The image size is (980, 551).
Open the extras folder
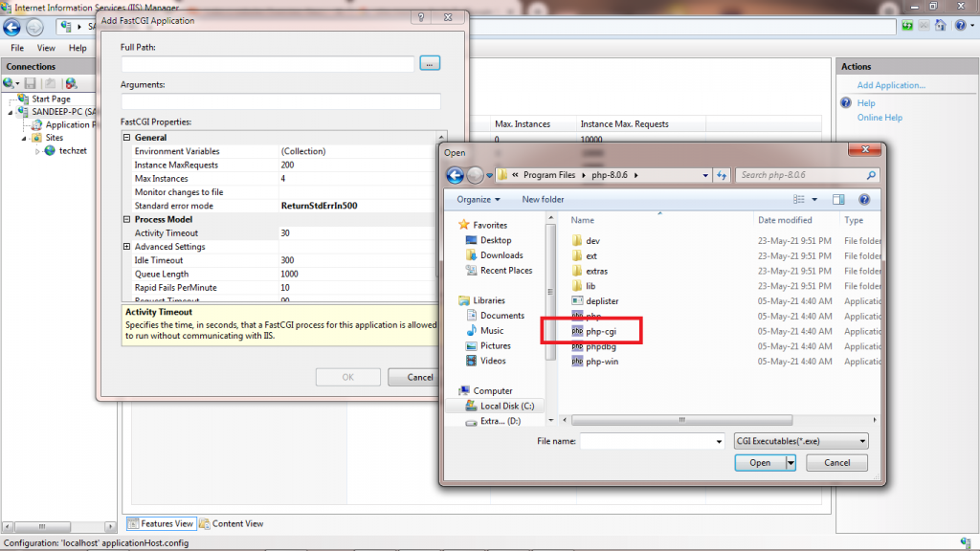[596, 271]
